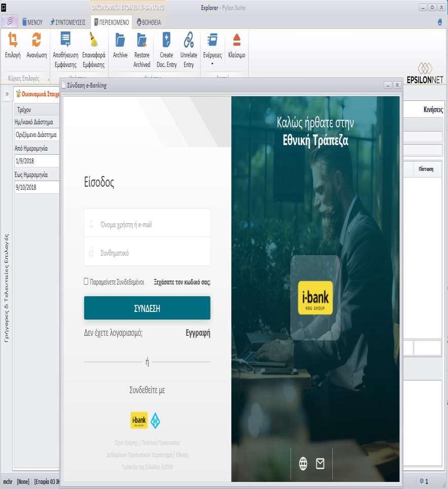
Task: Sign in with the blue diamond icon
Action: point(155,421)
